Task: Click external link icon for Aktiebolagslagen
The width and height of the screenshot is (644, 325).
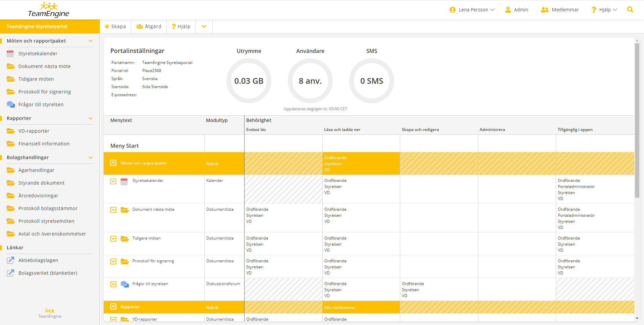Action: [x=11, y=260]
